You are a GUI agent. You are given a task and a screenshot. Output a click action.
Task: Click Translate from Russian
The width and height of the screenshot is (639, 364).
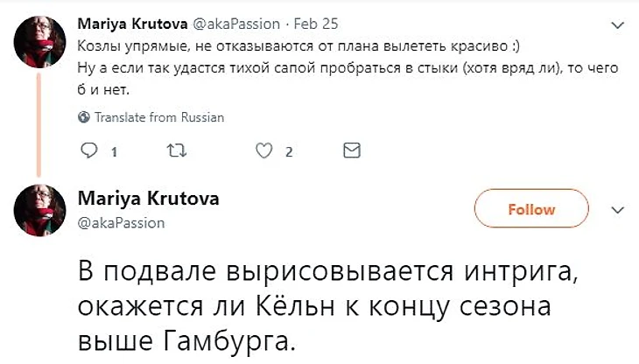click(158, 117)
